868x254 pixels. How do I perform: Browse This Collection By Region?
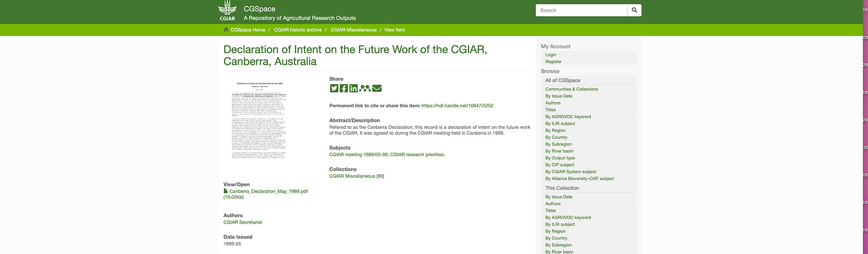tap(556, 231)
